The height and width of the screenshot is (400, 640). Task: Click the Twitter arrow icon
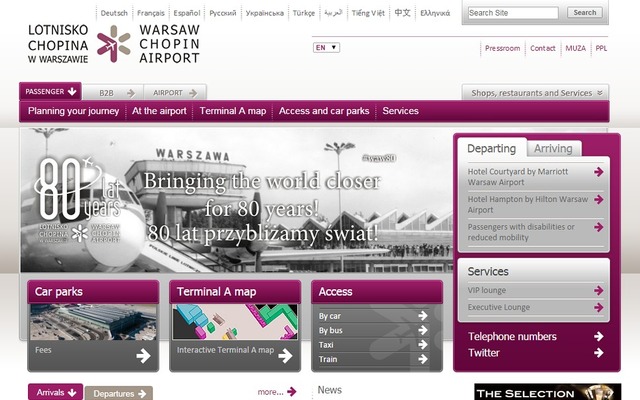[x=598, y=353]
